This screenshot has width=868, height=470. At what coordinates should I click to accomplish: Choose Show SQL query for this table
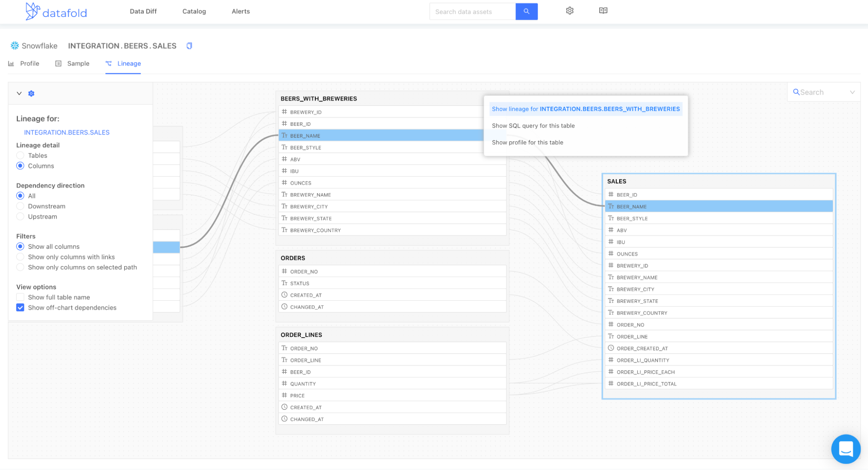[x=533, y=126]
